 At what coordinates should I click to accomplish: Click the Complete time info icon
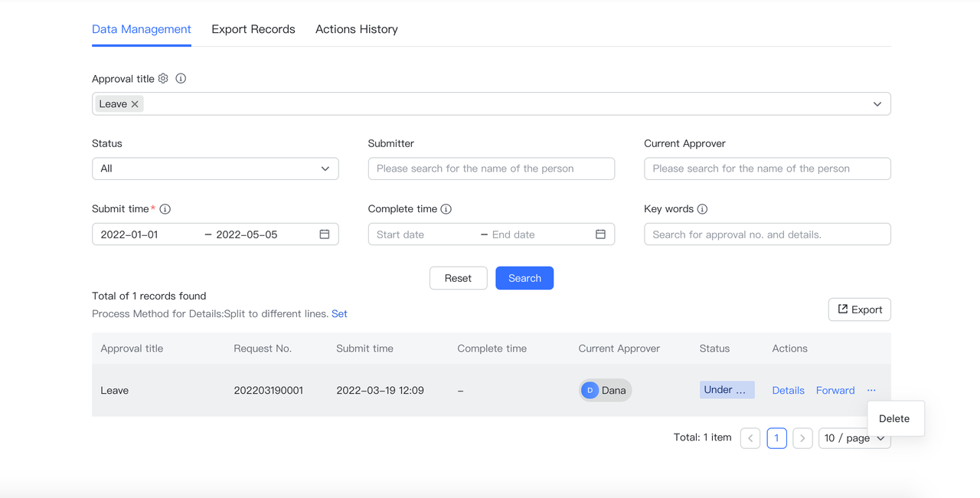point(446,209)
